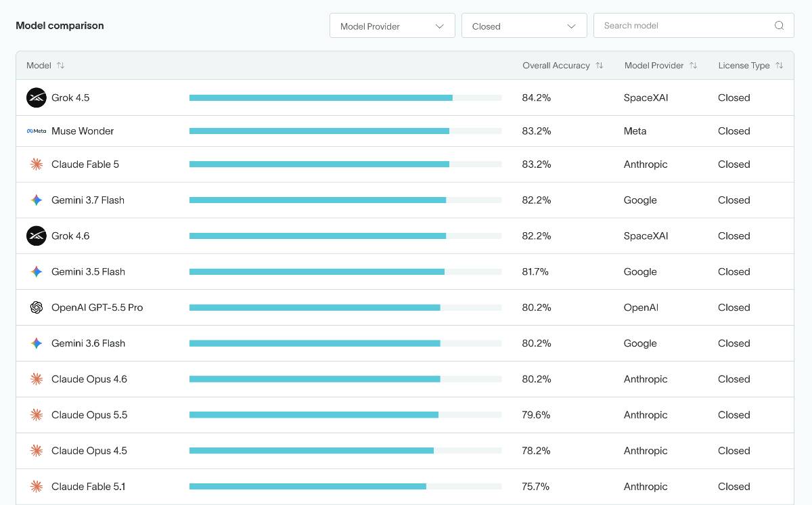Viewport: 812px width, 505px height.
Task: Click Closed license in OpenAI GPT-5.5 Pro row
Action: (x=734, y=307)
